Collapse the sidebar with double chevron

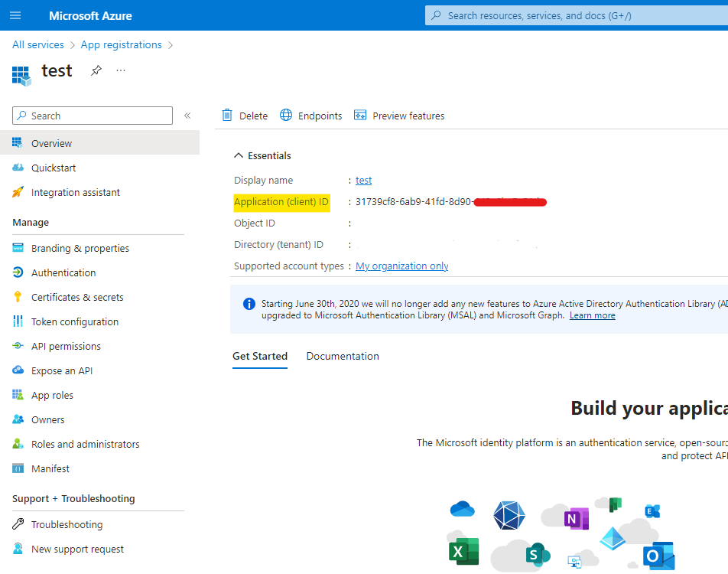[187, 116]
